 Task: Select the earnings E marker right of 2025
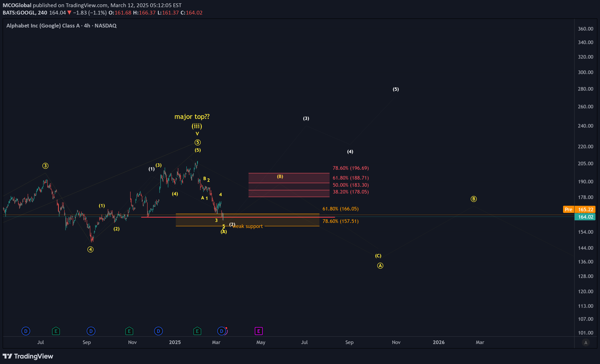197,331
